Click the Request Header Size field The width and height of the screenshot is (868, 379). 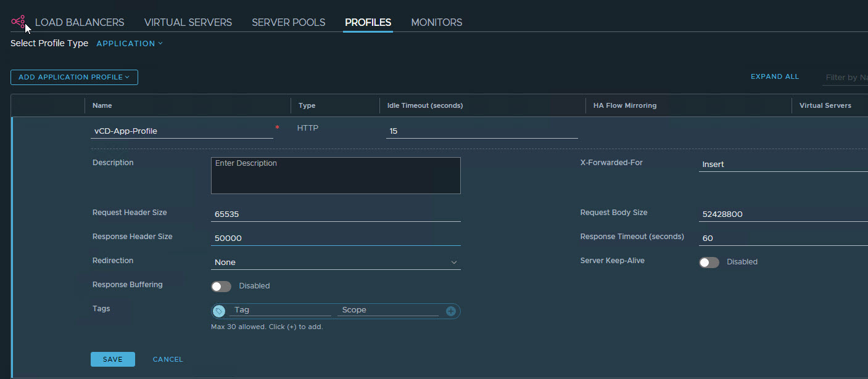click(x=336, y=214)
